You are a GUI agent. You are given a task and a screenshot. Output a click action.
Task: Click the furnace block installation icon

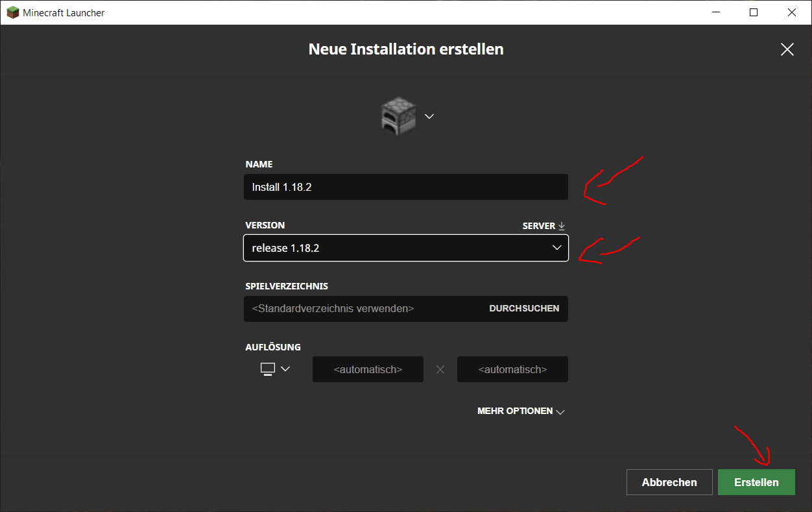click(398, 116)
